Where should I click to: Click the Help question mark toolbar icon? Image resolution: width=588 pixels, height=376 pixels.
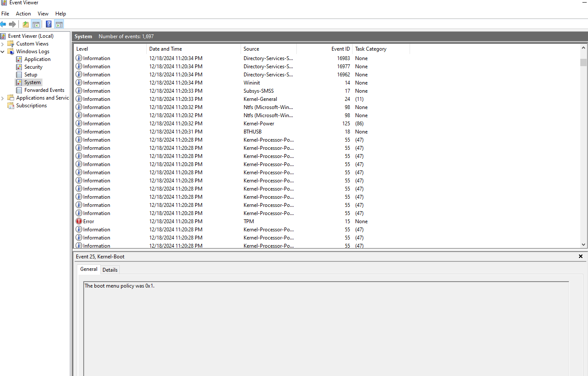[x=48, y=24]
